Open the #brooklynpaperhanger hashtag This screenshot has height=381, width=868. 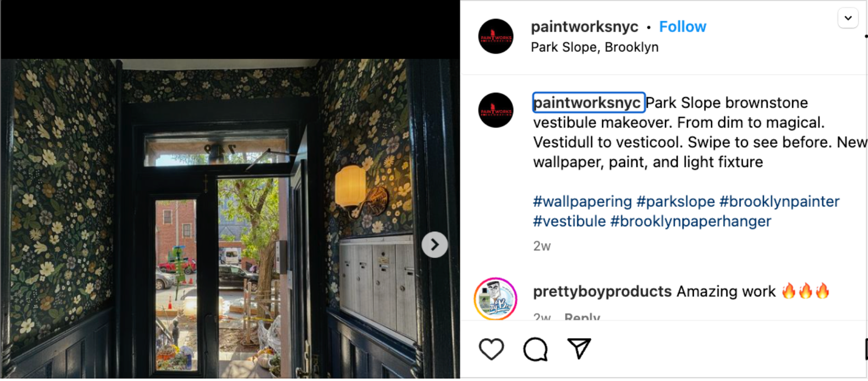coord(691,221)
